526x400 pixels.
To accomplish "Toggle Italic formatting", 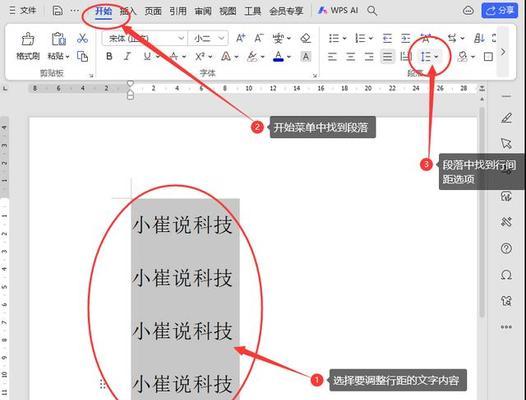I will pyautogui.click(x=127, y=56).
